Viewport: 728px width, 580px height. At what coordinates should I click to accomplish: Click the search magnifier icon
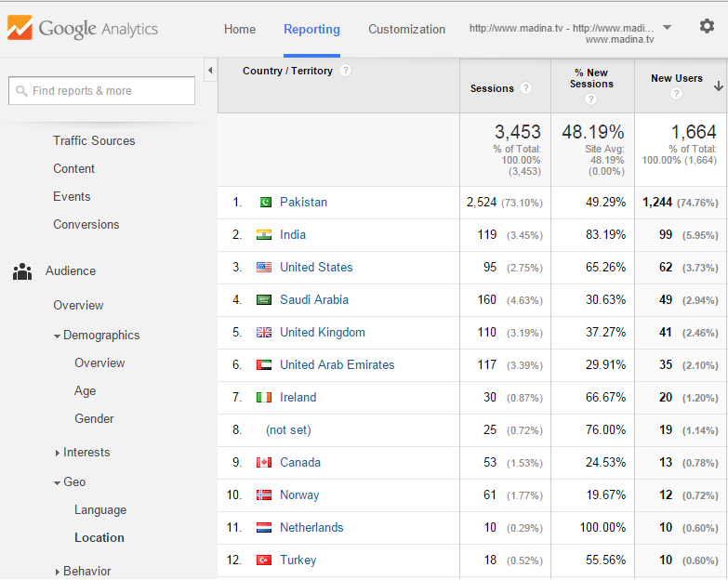click(21, 91)
